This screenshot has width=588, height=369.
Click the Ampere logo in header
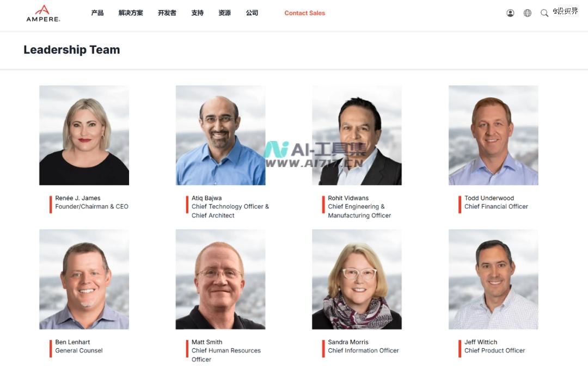(43, 14)
